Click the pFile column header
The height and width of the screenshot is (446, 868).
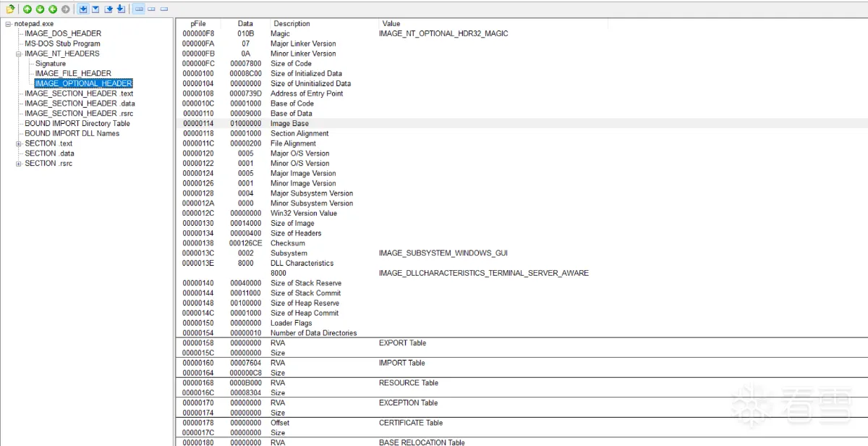tap(198, 24)
